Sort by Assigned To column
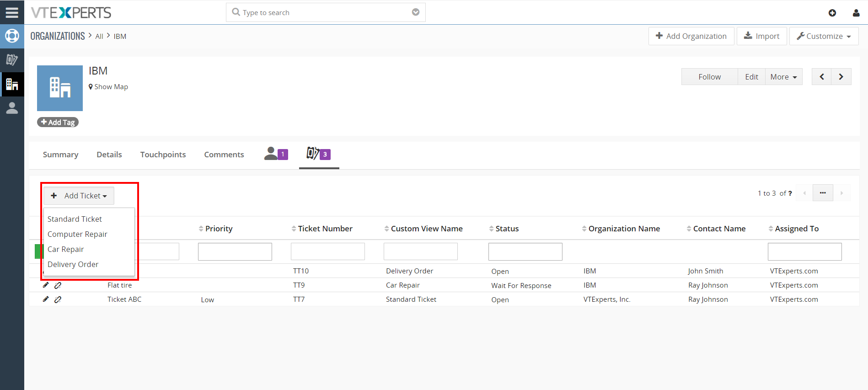868x390 pixels. 793,229
